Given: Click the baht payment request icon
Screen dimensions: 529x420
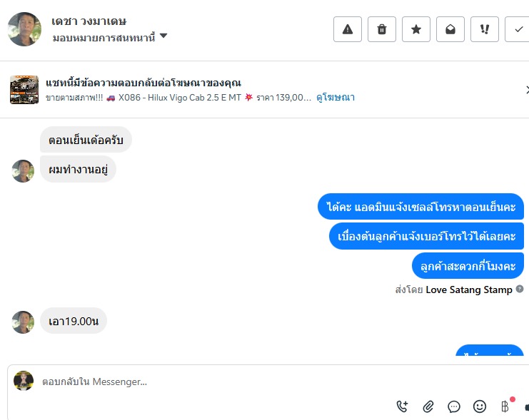Looking at the screenshot, I should tap(505, 406).
